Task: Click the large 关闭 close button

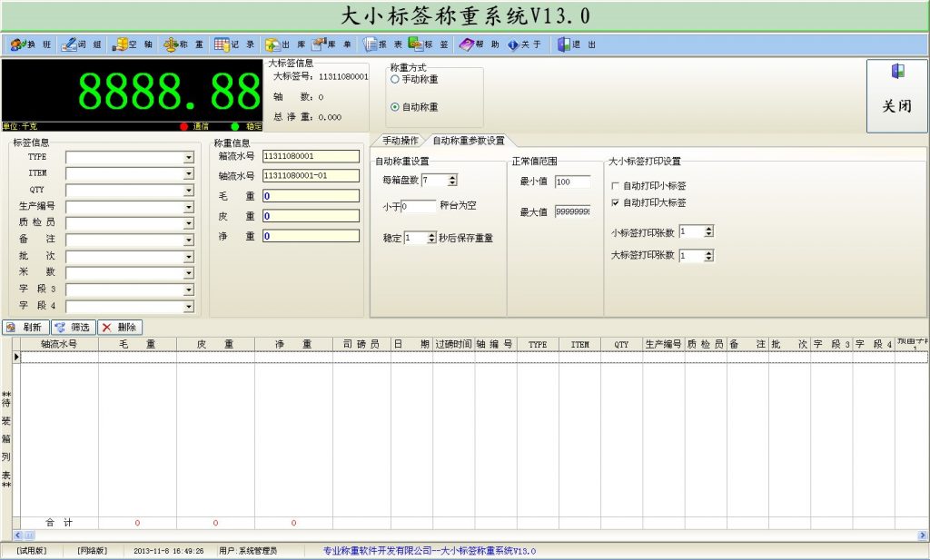Action: pyautogui.click(x=896, y=96)
